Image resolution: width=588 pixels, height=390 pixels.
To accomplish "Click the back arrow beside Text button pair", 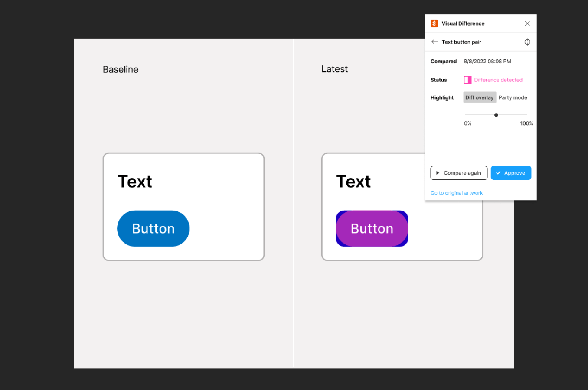I will (x=434, y=42).
